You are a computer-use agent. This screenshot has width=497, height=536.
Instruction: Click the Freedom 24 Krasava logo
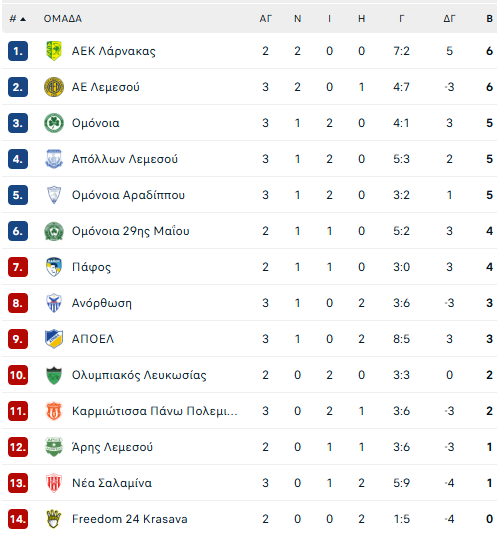click(x=54, y=519)
